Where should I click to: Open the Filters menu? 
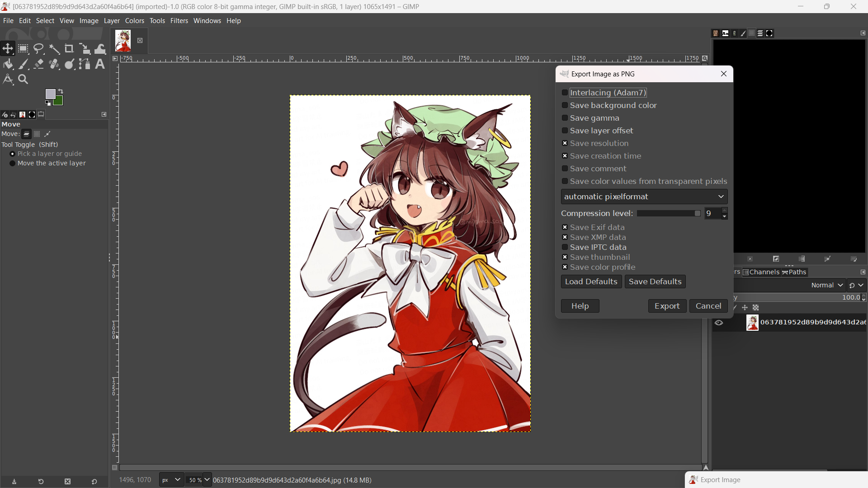179,21
